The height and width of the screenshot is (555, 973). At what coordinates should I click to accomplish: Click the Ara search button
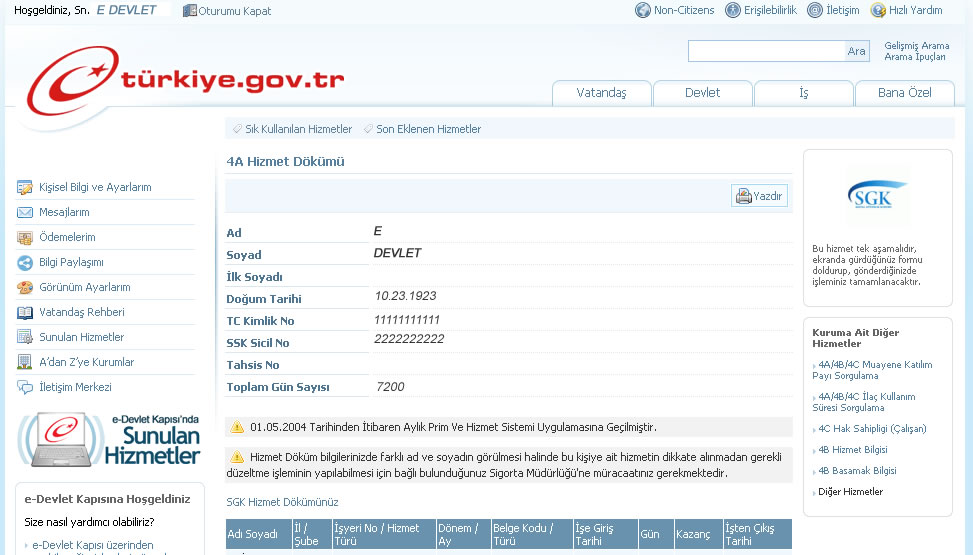pos(857,51)
